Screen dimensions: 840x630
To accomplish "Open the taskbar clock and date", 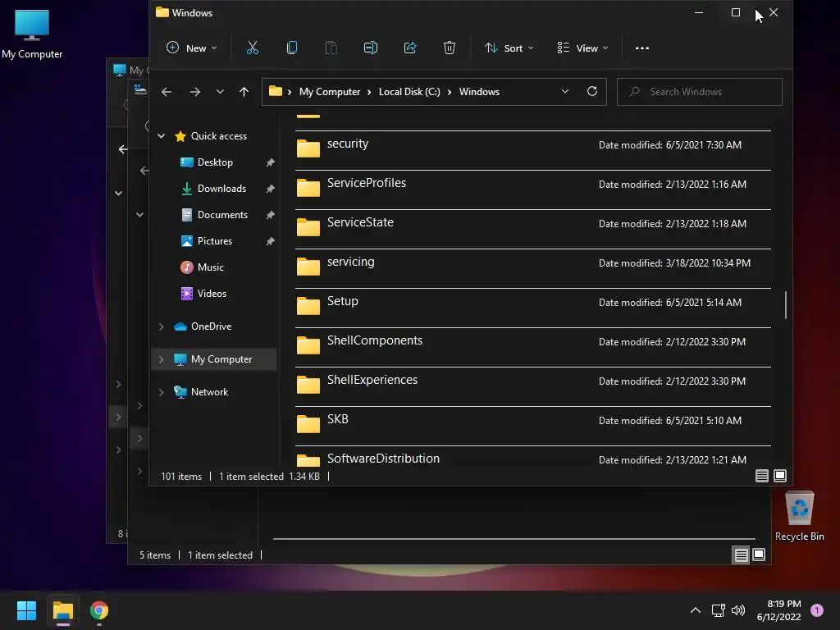I will click(x=778, y=610).
